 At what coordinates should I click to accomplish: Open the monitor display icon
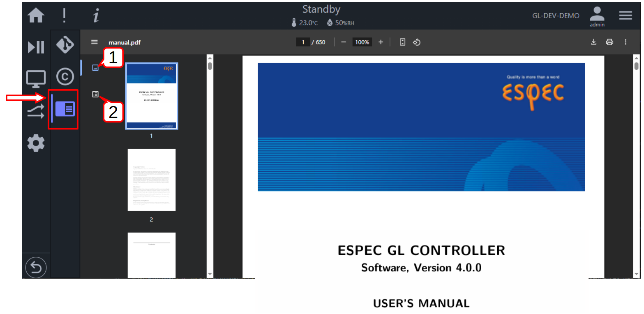click(36, 79)
